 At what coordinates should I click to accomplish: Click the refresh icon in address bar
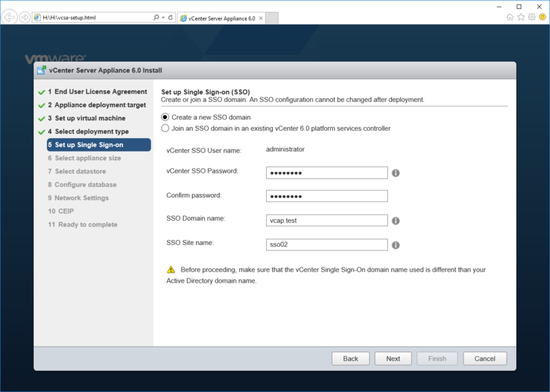coord(170,17)
